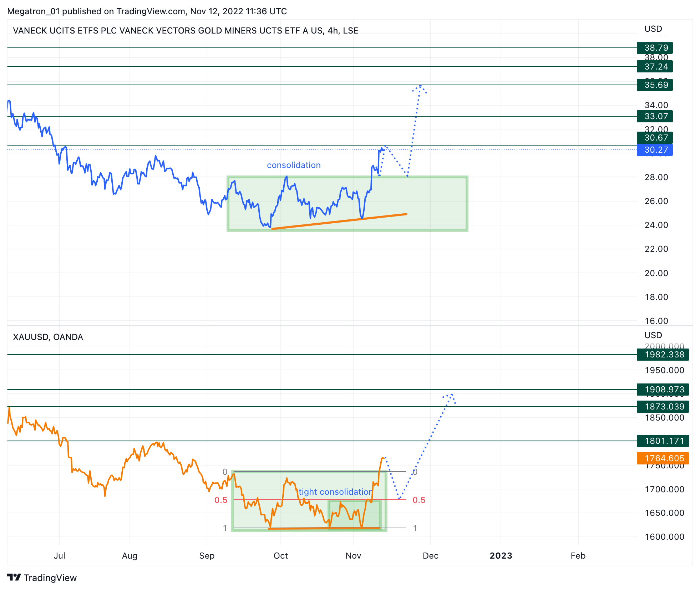Screen dimensions: 700x590
Task: Click the 1982.338 gold level label
Action: coord(663,355)
